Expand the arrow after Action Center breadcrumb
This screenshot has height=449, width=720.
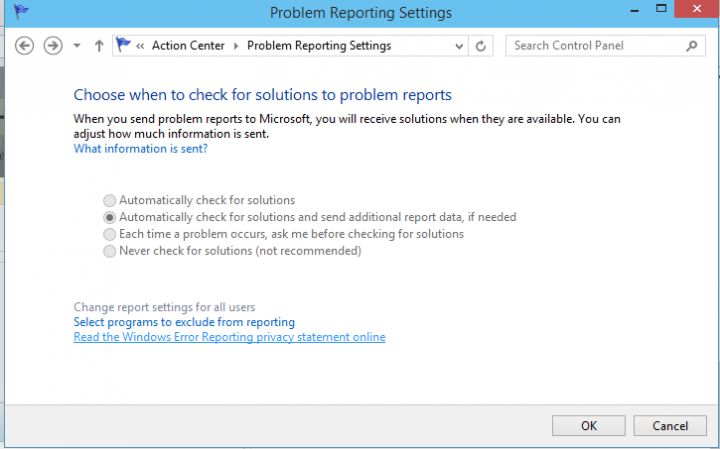[236, 46]
